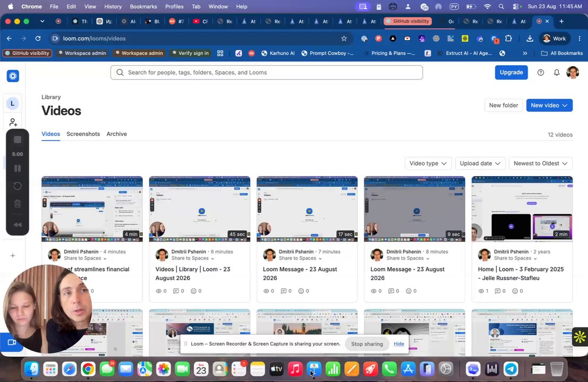This screenshot has width=588, height=382.
Task: Switch to the GitHub visibility tab
Action: pos(407,21)
